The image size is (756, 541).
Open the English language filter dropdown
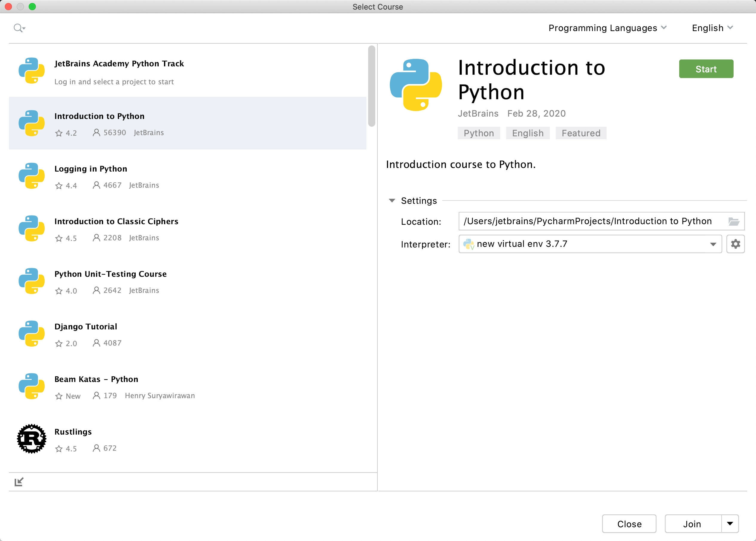tap(712, 28)
